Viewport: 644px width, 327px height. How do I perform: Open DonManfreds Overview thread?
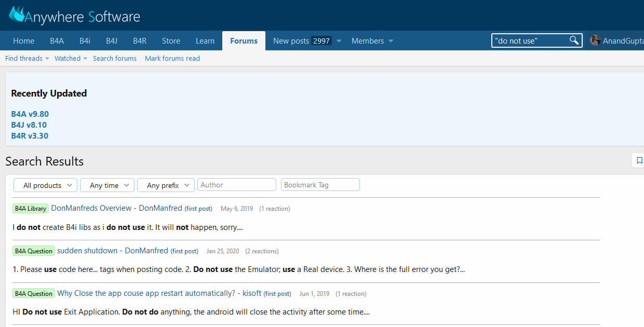[117, 208]
